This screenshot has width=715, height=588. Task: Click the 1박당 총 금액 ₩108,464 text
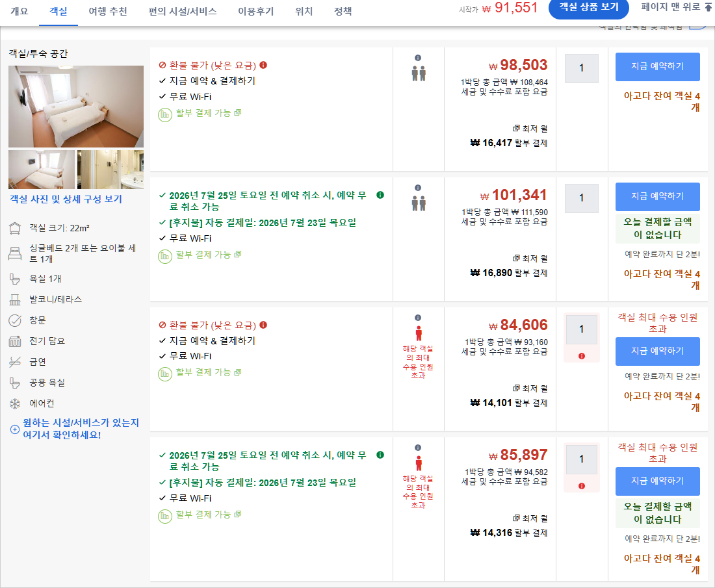pos(504,83)
